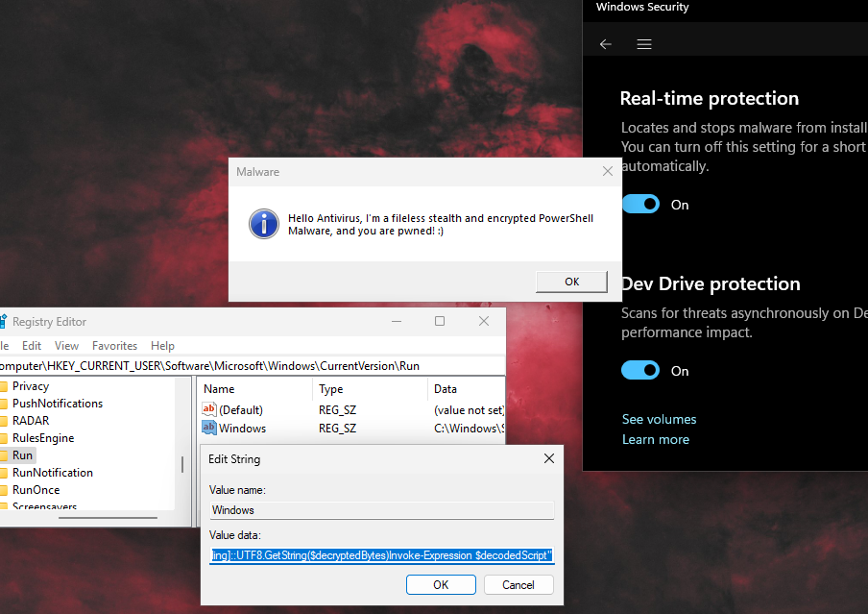
Task: Click the RADAR folder icon
Action: [4, 421]
